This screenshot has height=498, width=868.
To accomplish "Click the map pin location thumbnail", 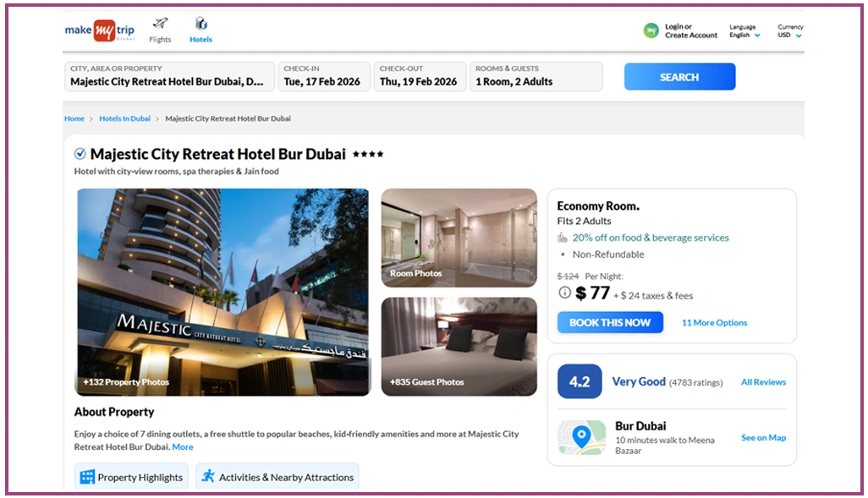I will coord(581,437).
